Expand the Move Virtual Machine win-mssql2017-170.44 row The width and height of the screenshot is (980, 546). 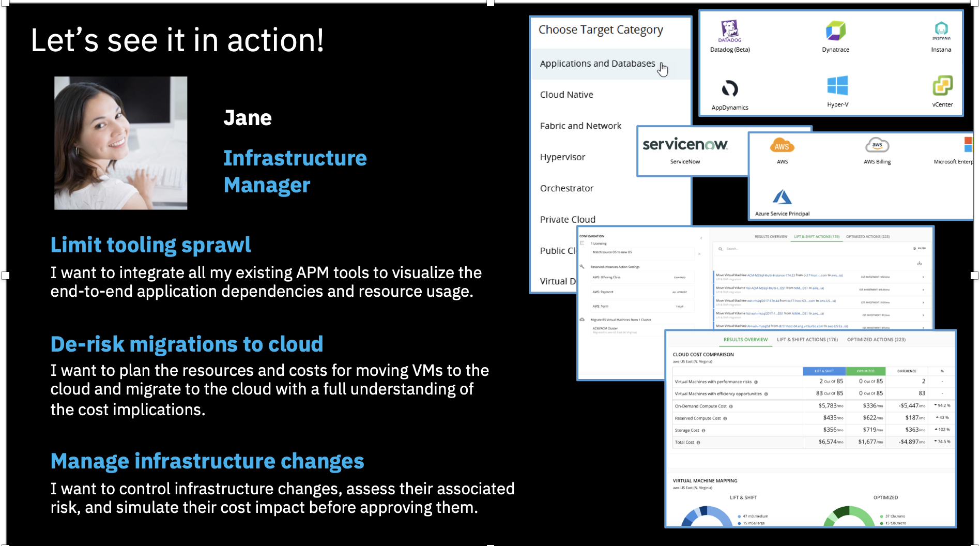[x=923, y=302]
